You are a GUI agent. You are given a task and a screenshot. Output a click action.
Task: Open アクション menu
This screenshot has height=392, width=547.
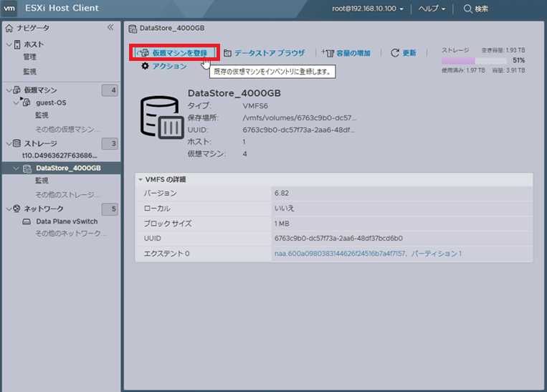164,66
